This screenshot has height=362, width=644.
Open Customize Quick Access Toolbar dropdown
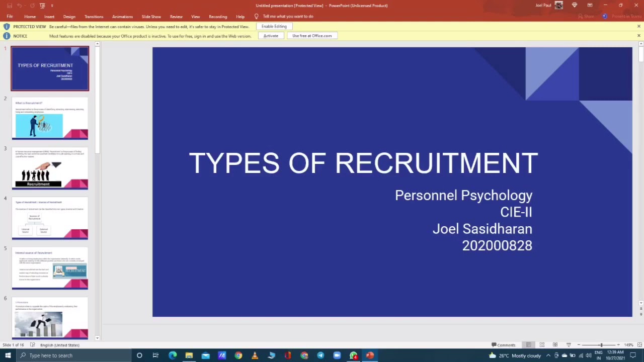[x=52, y=6]
